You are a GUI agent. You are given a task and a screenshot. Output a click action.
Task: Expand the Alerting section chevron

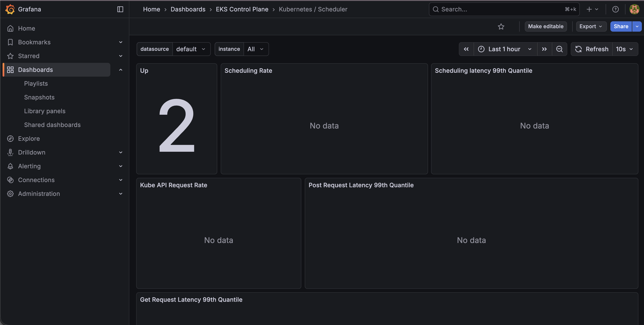pyautogui.click(x=121, y=166)
